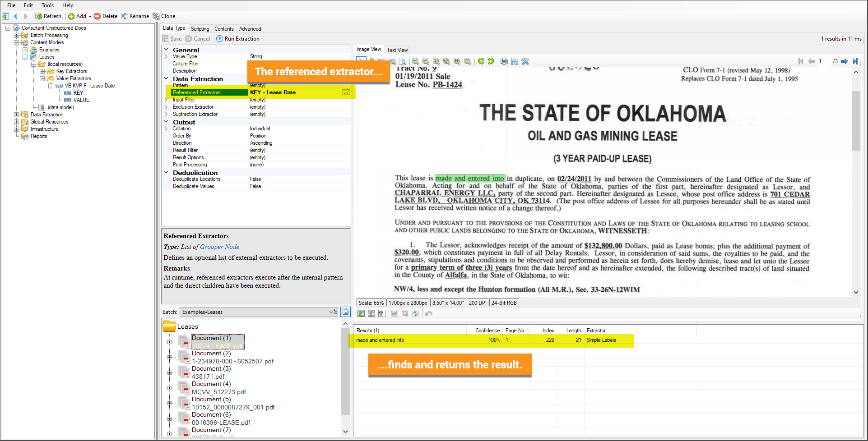Open the Scripting tab
The width and height of the screenshot is (868, 441).
coord(200,29)
